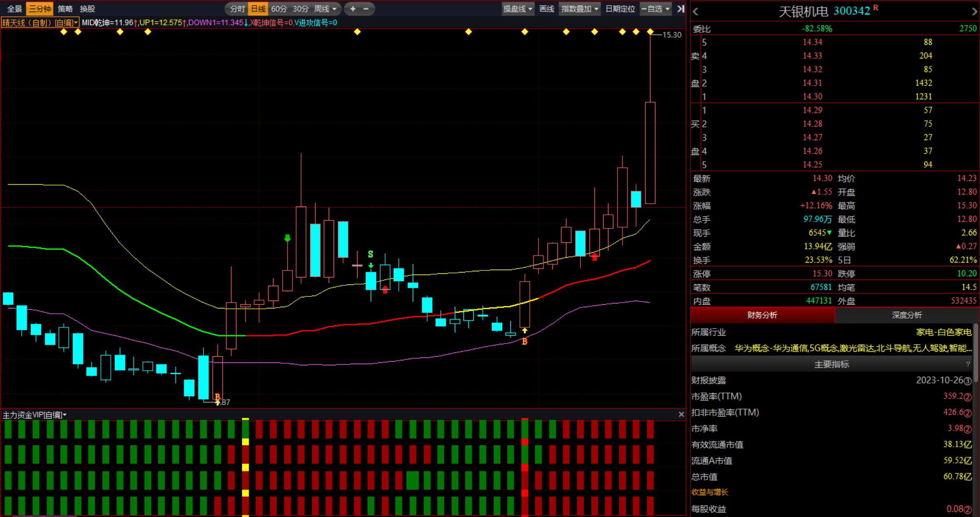The width and height of the screenshot is (980, 517).
Task: Click the yellow B buy signal marker
Action: tap(524, 341)
